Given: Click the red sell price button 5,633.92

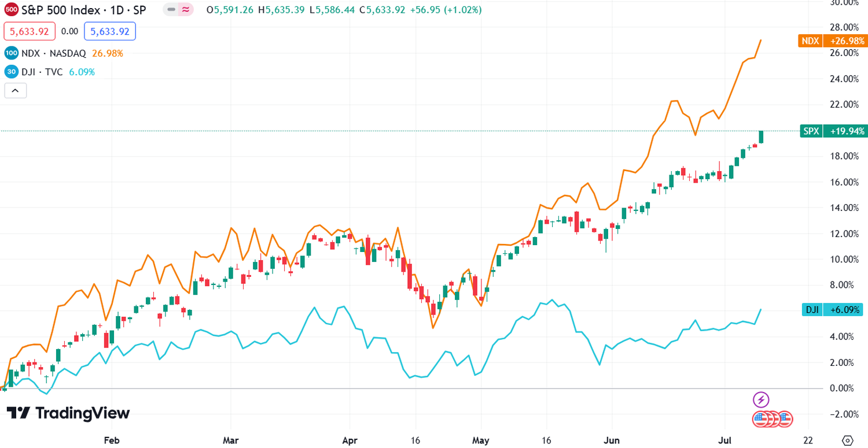Looking at the screenshot, I should coord(30,31).
